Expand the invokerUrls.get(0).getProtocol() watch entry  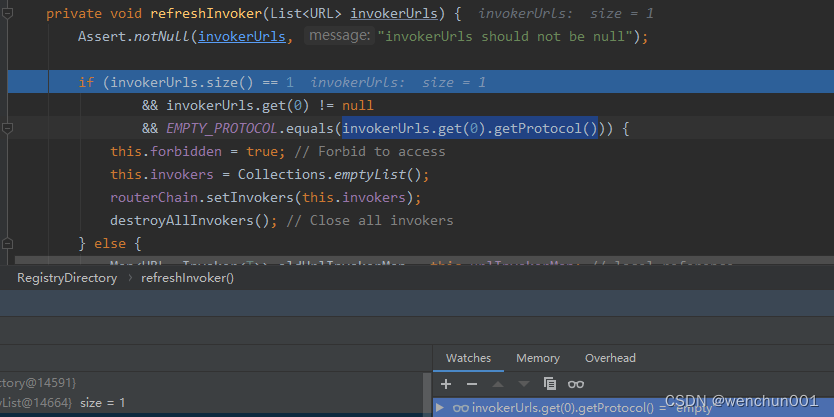439,408
